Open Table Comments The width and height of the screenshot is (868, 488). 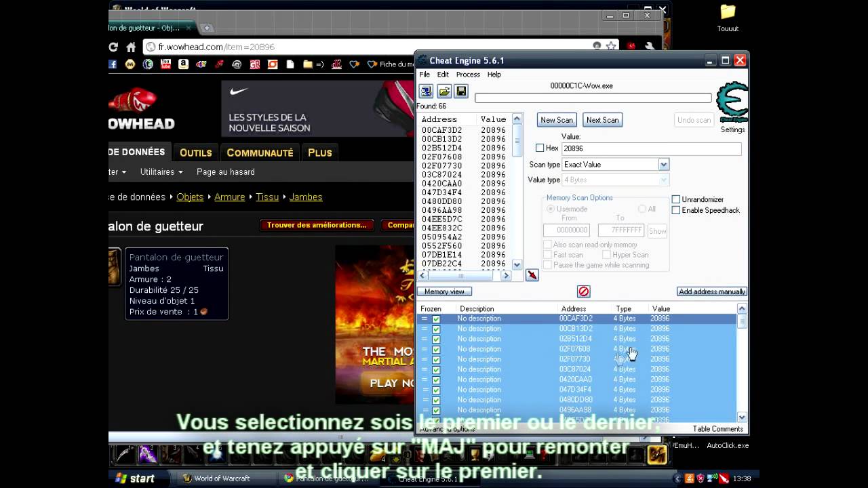718,429
